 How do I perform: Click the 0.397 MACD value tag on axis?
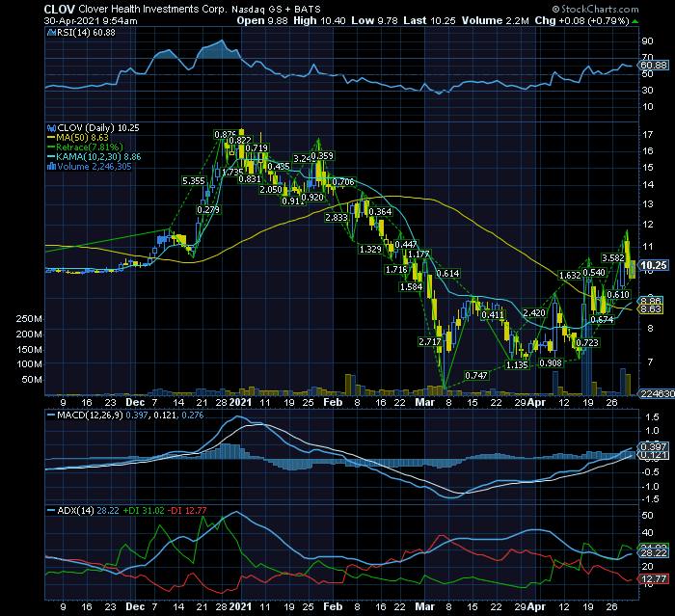click(x=654, y=446)
